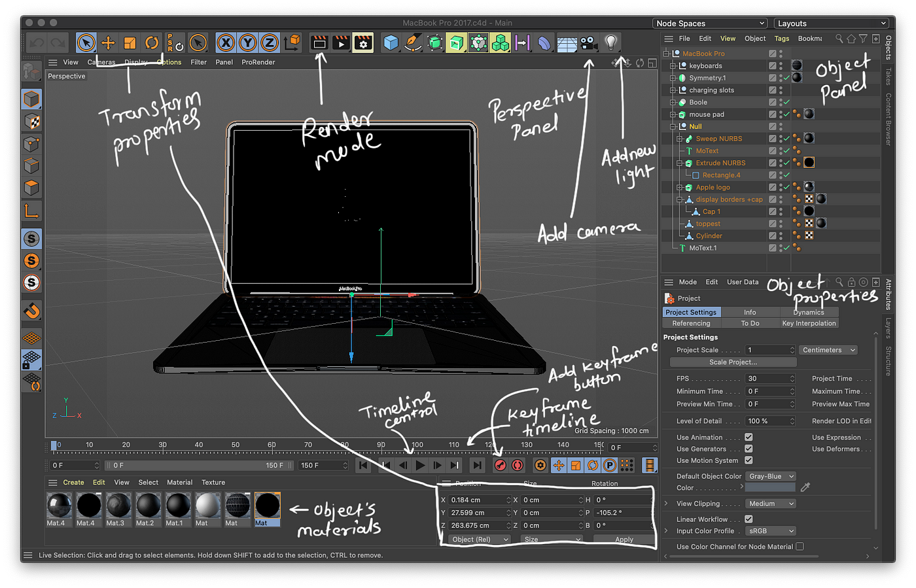
Task: Switch to the Project Settings tab
Action: [691, 312]
